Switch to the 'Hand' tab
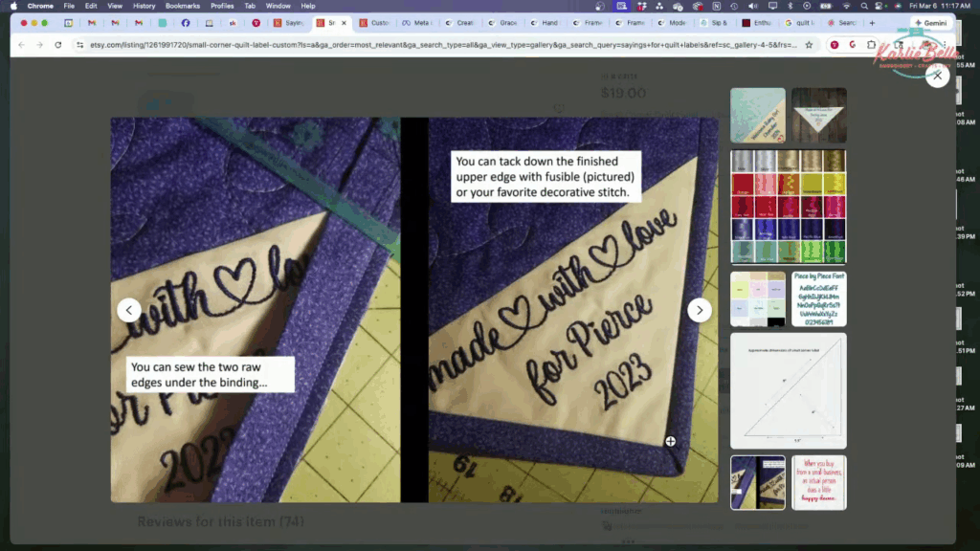 (x=545, y=23)
